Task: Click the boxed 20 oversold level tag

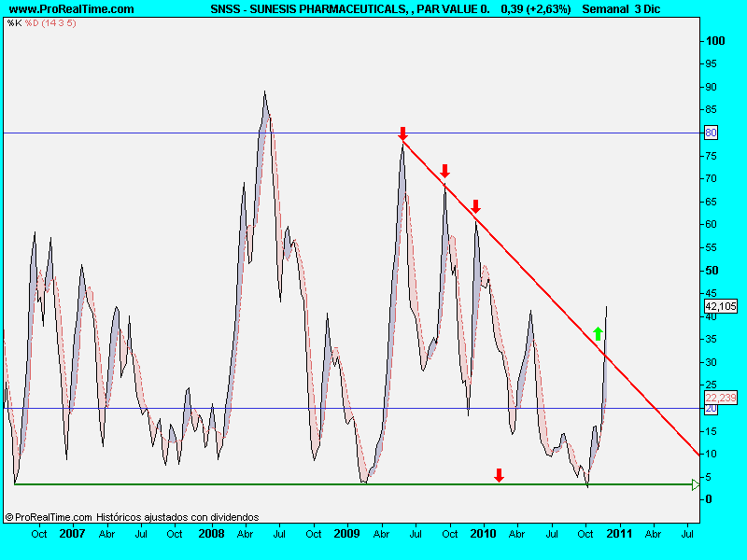Action: point(711,409)
